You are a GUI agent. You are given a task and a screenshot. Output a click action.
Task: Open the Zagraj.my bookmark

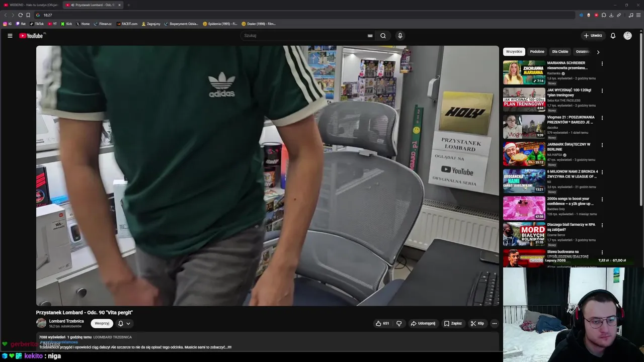click(x=151, y=24)
